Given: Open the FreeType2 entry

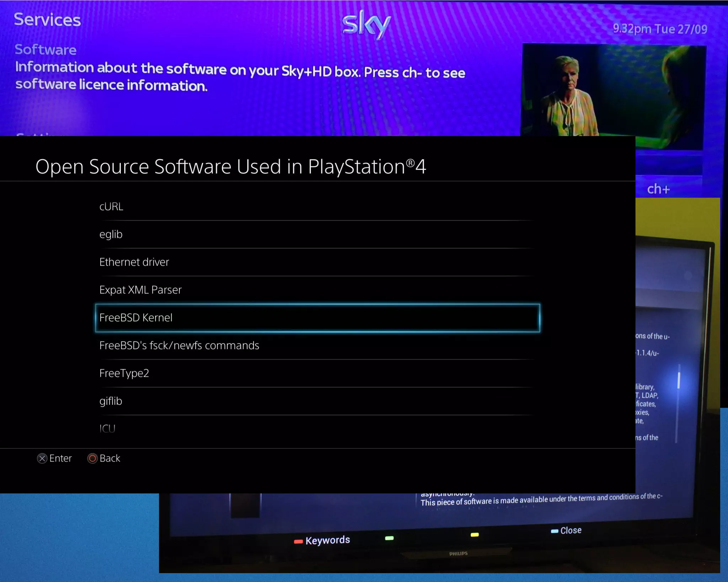Looking at the screenshot, I should coord(124,373).
